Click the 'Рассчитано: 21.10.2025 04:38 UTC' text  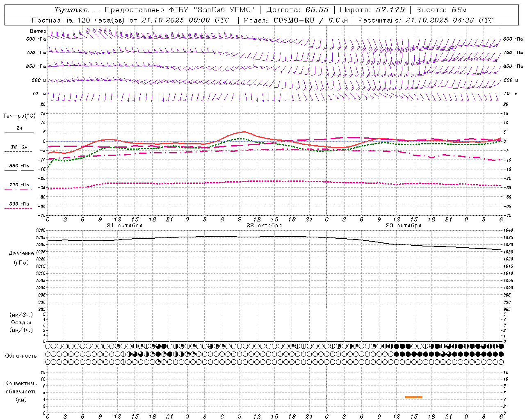tap(426, 20)
